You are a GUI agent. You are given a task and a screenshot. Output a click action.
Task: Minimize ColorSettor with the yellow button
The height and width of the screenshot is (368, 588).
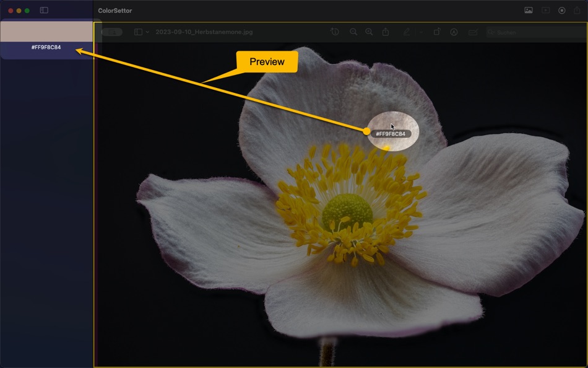point(19,11)
